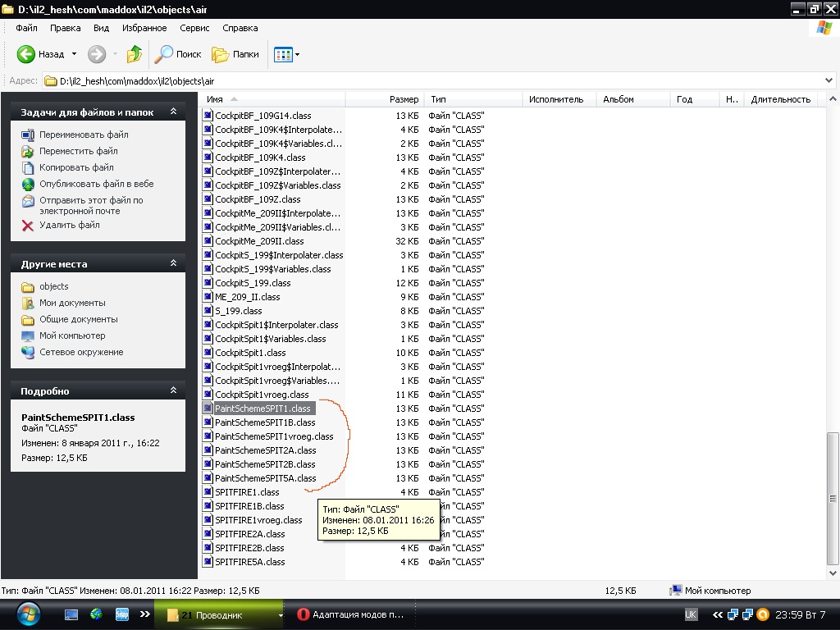Open the Файл menu
This screenshot has width=840, height=630.
point(26,28)
